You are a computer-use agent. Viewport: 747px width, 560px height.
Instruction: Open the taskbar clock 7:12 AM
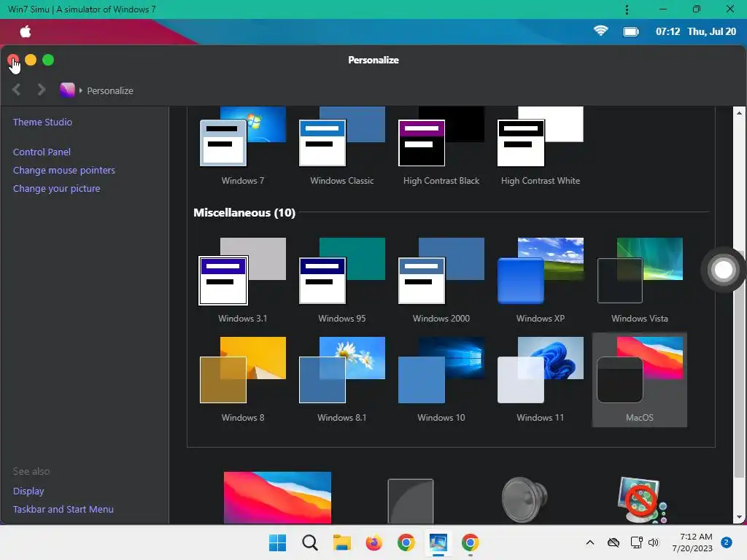(x=692, y=542)
